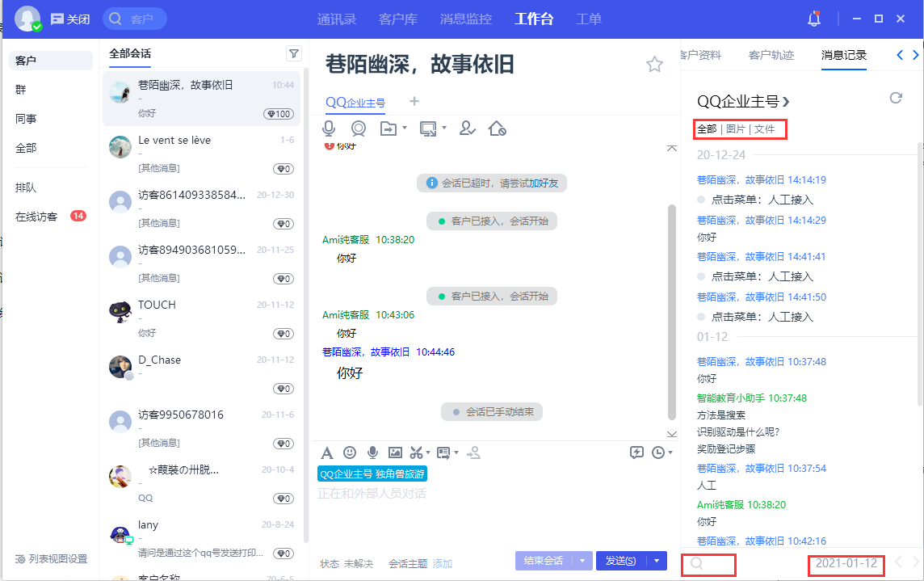Image resolution: width=924 pixels, height=581 pixels.
Task: Open conversation Le vent se lève
Action: point(202,154)
